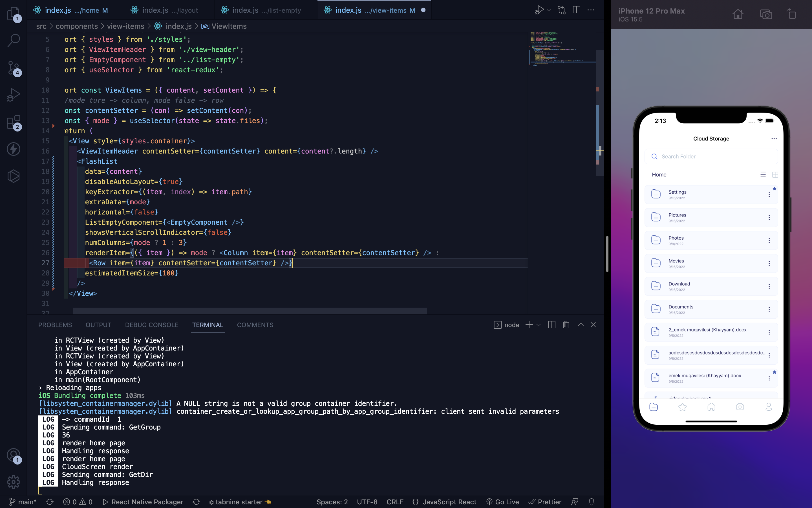
Task: Maximize terminal panel with up chevron
Action: 581,325
